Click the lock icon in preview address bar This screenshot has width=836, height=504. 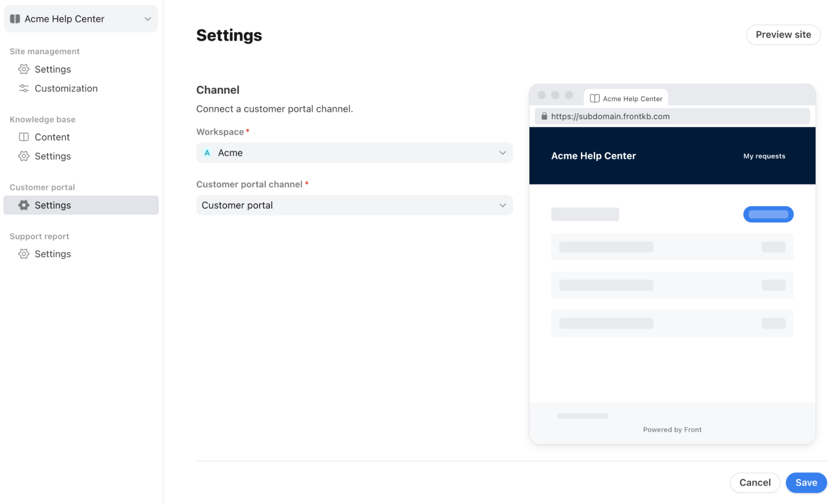tap(544, 116)
